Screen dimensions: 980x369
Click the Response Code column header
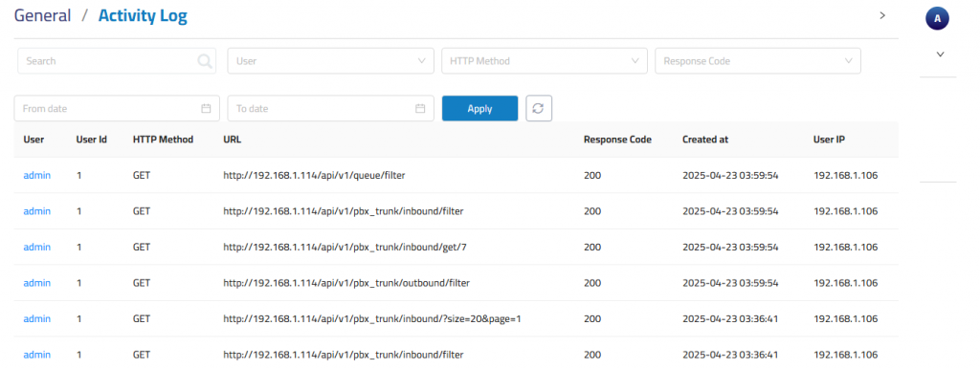pos(617,140)
